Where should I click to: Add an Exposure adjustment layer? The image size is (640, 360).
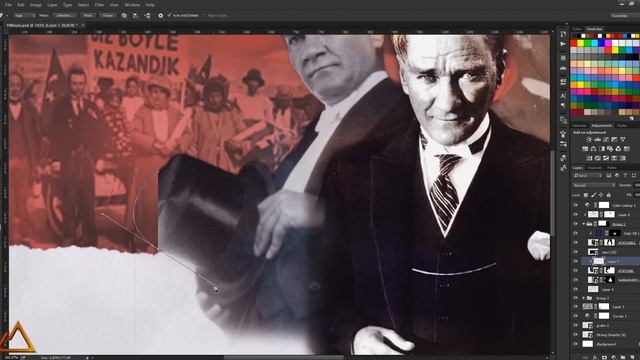pyautogui.click(x=614, y=140)
